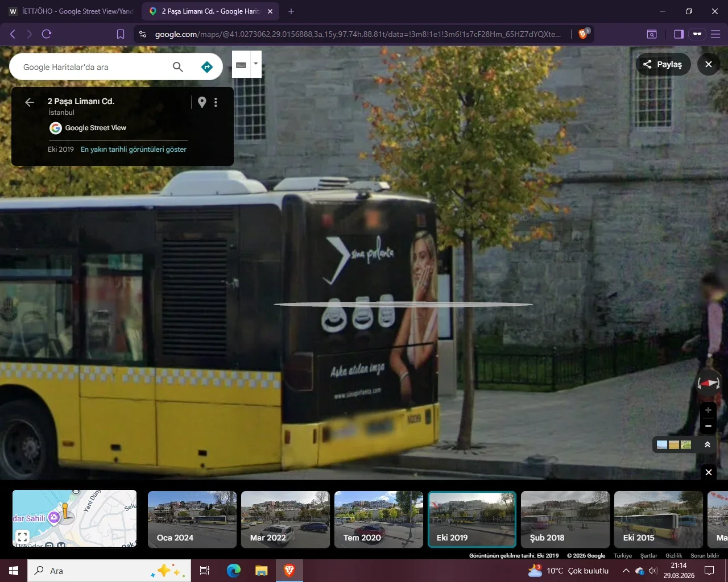Expand the layers panel with the double chevron
Screen dimensions: 728x582
(708, 444)
